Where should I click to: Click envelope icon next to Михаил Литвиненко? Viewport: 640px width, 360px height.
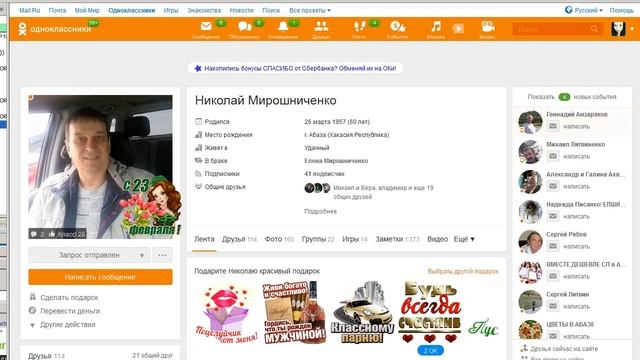click(x=553, y=156)
